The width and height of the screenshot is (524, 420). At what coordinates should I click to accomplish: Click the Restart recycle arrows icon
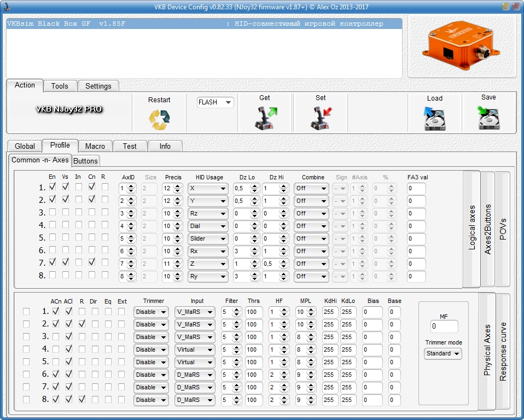pos(159,119)
